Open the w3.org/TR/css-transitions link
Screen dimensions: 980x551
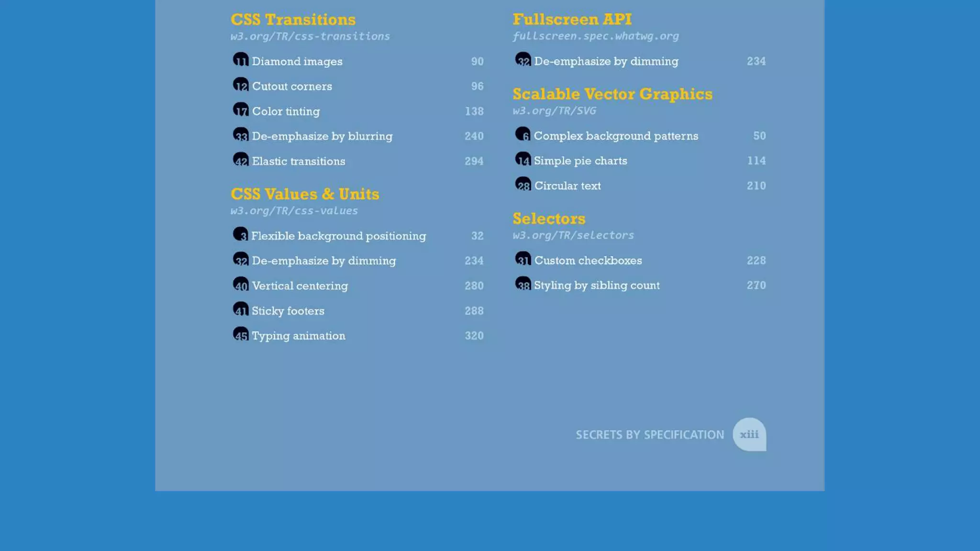point(310,36)
